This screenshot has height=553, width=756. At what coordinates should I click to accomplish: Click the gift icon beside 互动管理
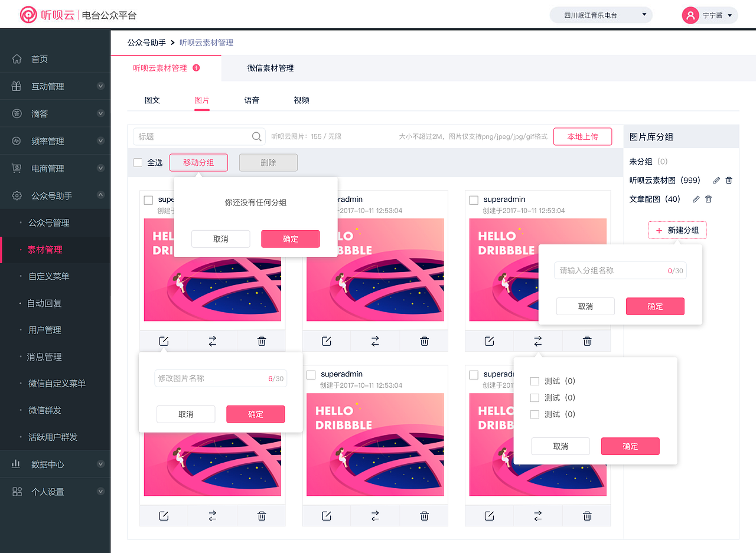17,86
